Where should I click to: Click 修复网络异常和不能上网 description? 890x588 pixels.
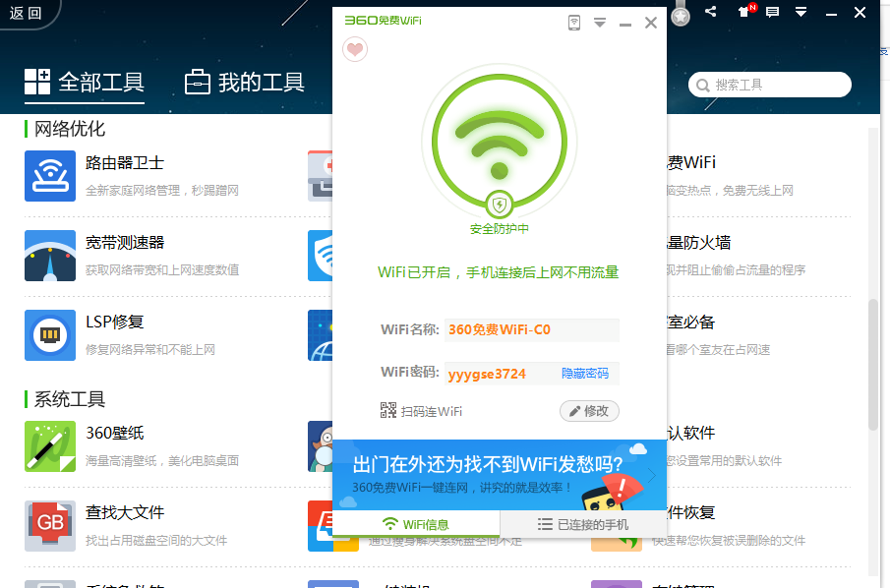(x=150, y=350)
